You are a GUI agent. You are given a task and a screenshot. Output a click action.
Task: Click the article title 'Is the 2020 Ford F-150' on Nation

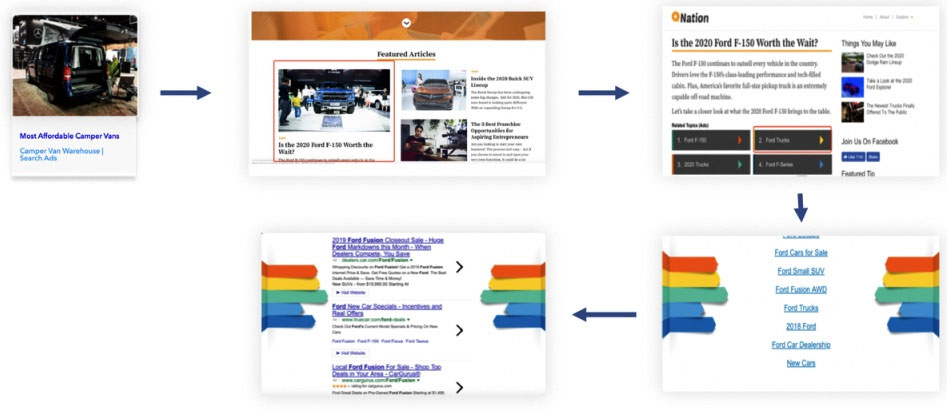(x=745, y=43)
